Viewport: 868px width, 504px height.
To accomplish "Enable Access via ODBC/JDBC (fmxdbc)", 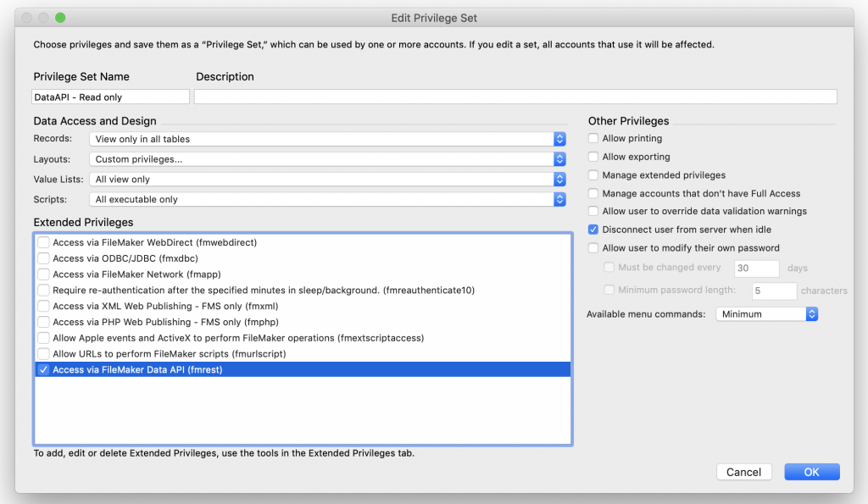I will tap(44, 258).
